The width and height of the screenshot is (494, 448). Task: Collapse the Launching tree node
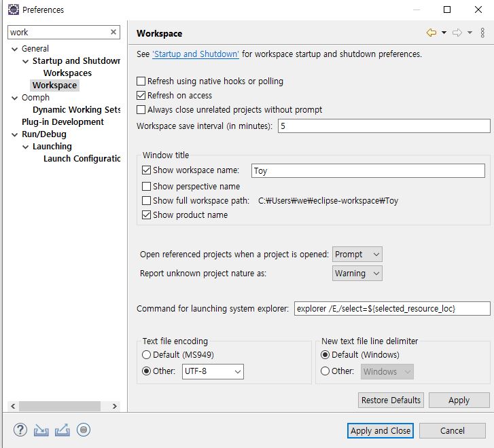tap(26, 147)
